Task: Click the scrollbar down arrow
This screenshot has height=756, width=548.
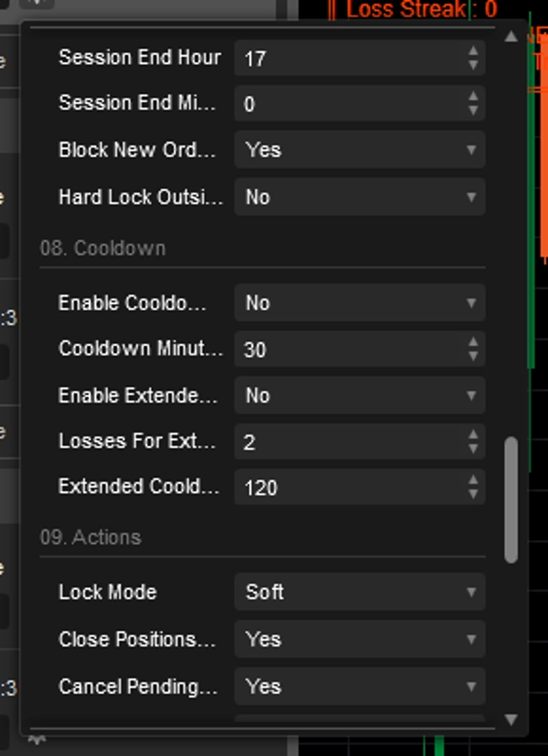Action: coord(510,718)
